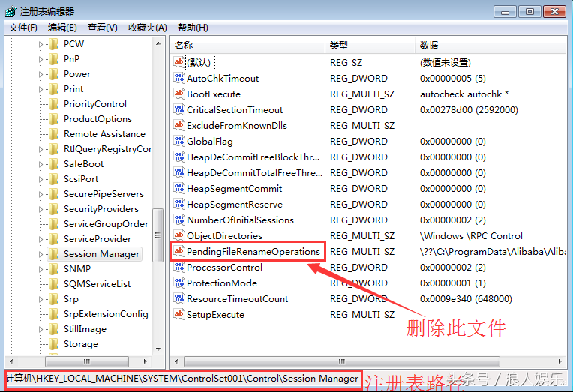Click the HeapDeCommitFreeBlockThr... value icon
This screenshot has height=392, width=573.
(178, 157)
